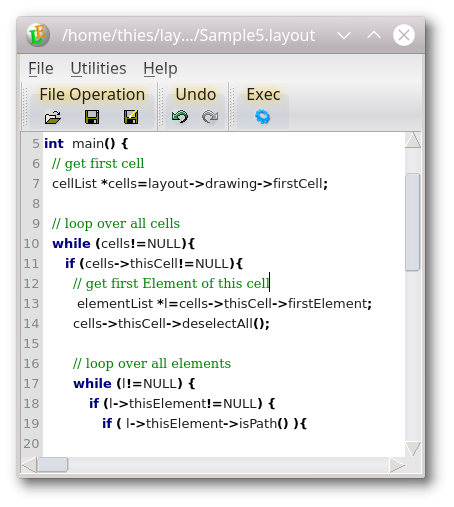Click the File Operation toolbar label
The width and height of the screenshot is (454, 507).
point(92,94)
